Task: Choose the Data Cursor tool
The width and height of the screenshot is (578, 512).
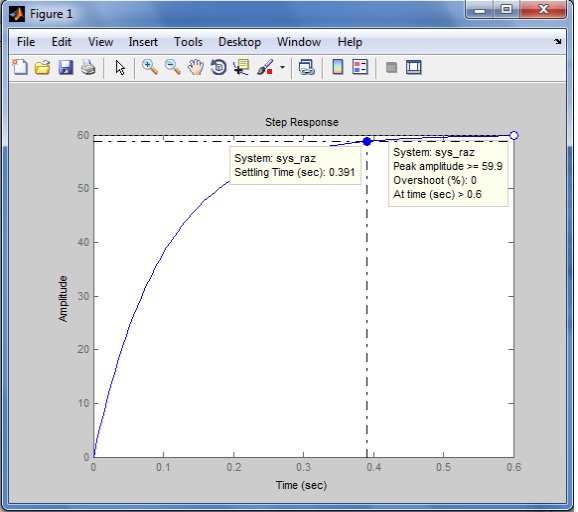Action: click(241, 67)
